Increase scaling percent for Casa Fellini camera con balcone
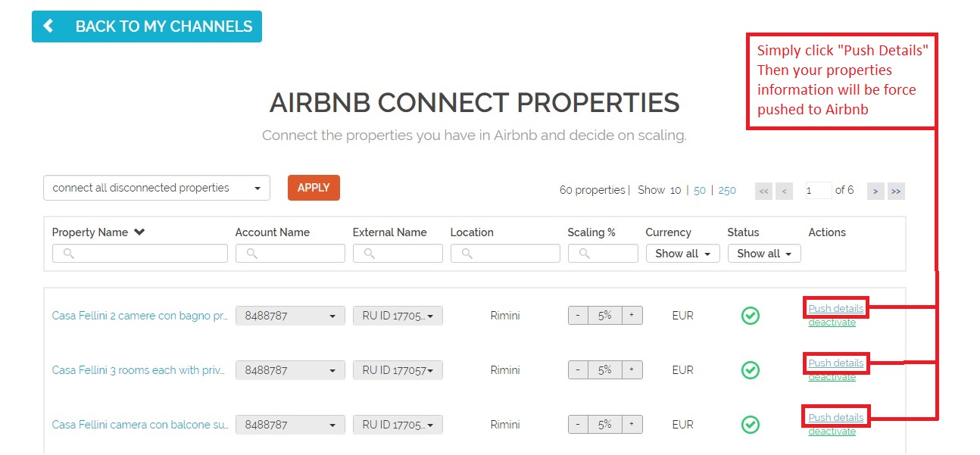 (632, 425)
